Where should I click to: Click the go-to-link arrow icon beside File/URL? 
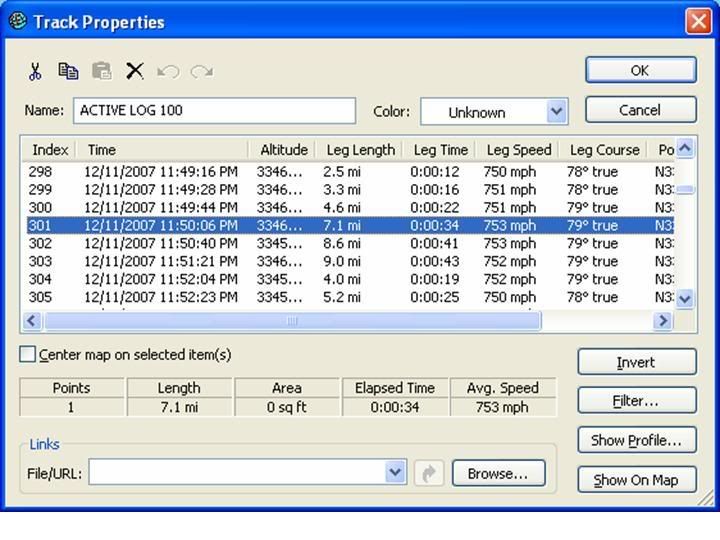coord(428,473)
